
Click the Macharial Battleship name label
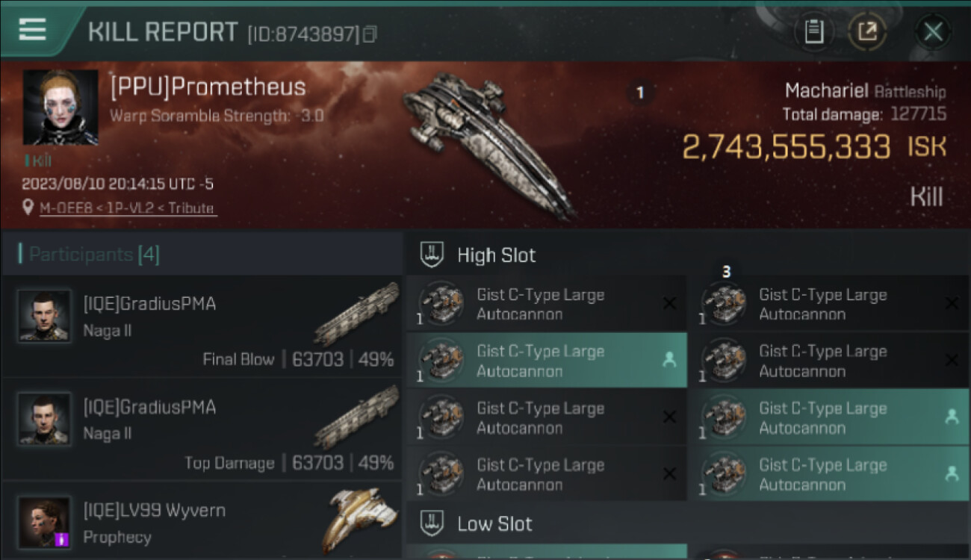coord(865,92)
